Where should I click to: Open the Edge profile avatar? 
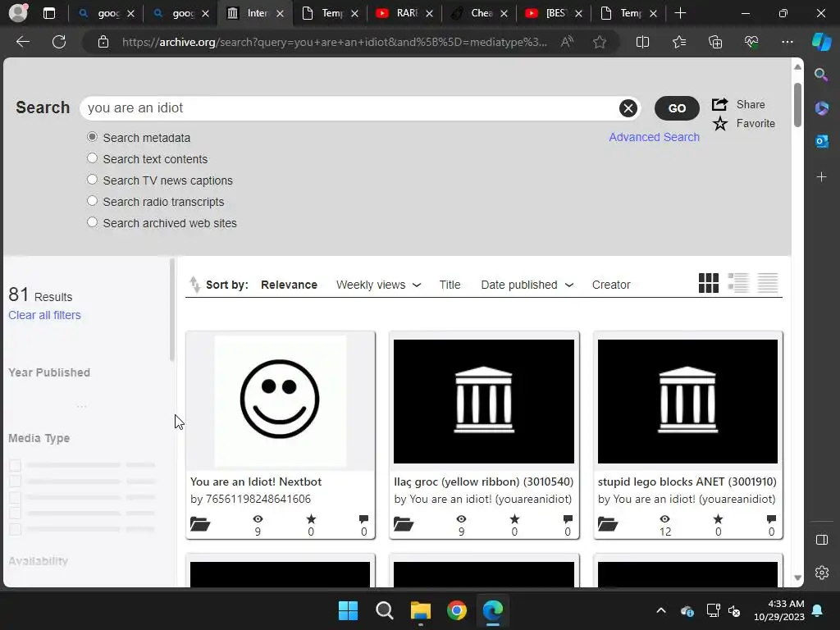pyautogui.click(x=18, y=13)
